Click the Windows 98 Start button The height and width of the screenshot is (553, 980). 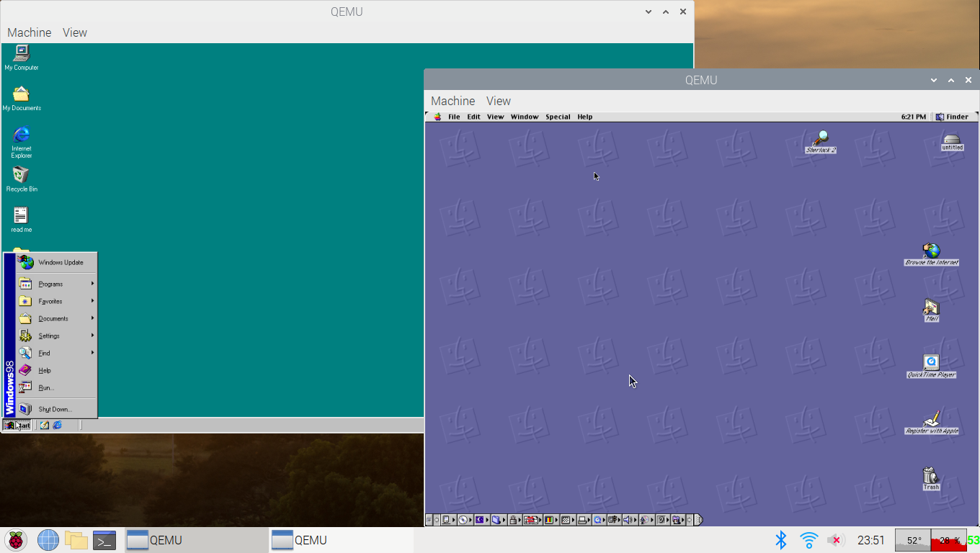[17, 426]
